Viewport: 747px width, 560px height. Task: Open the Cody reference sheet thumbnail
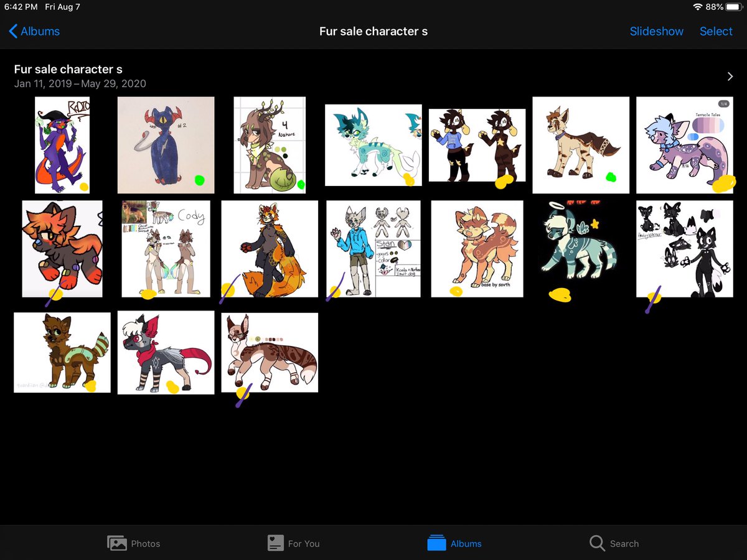pos(166,249)
